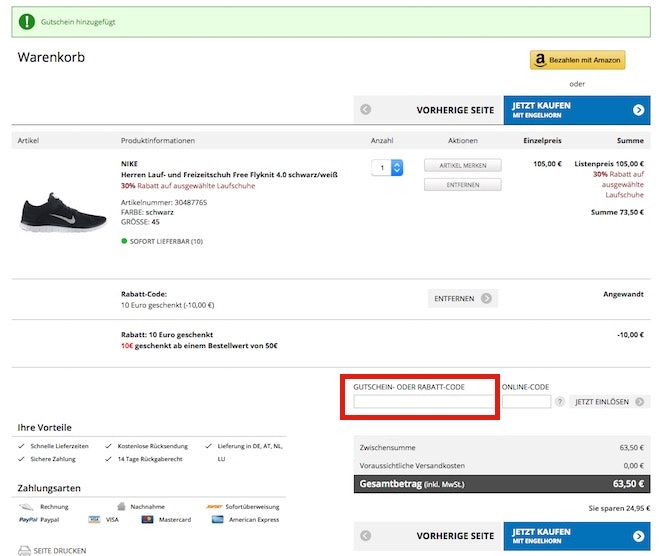The height and width of the screenshot is (556, 661).
Task: Click the Angewandt status text
Action: (623, 294)
